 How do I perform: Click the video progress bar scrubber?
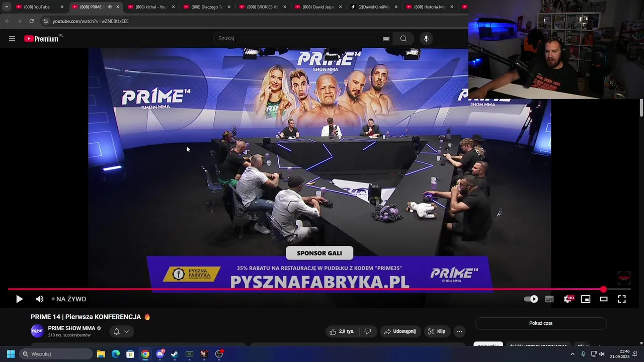tap(603, 289)
